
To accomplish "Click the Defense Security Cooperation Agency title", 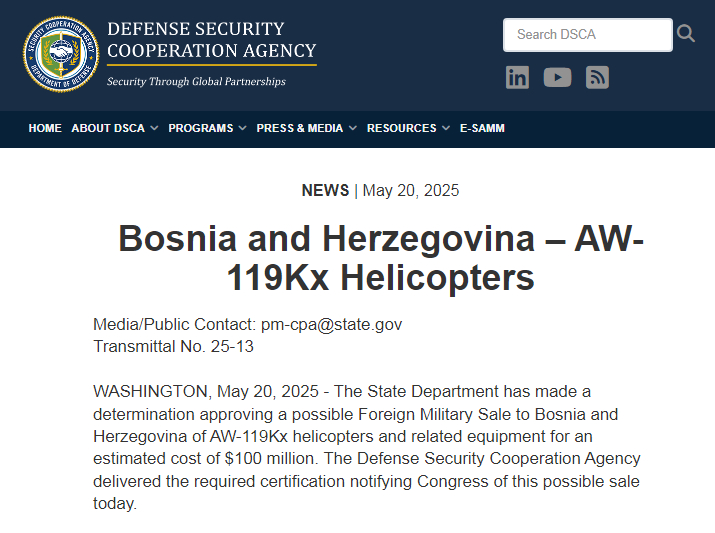I will tap(212, 40).
